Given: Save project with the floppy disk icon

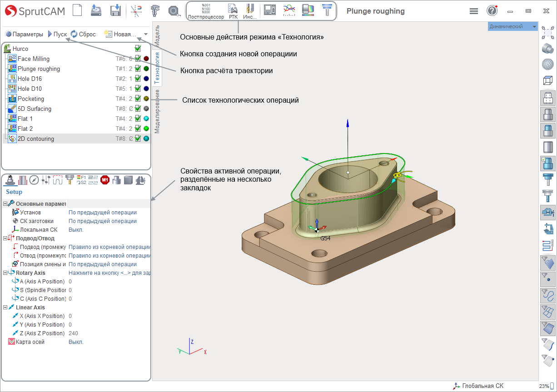Looking at the screenshot, I should point(115,10).
